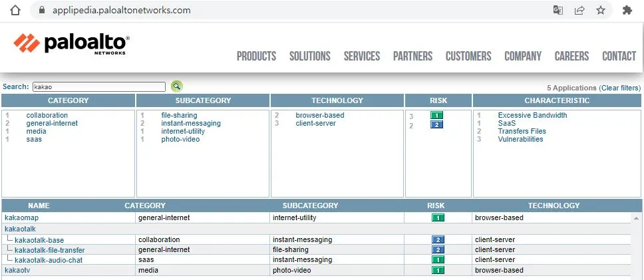Filter by green risk 1 badge
644x280 pixels.
click(x=436, y=116)
